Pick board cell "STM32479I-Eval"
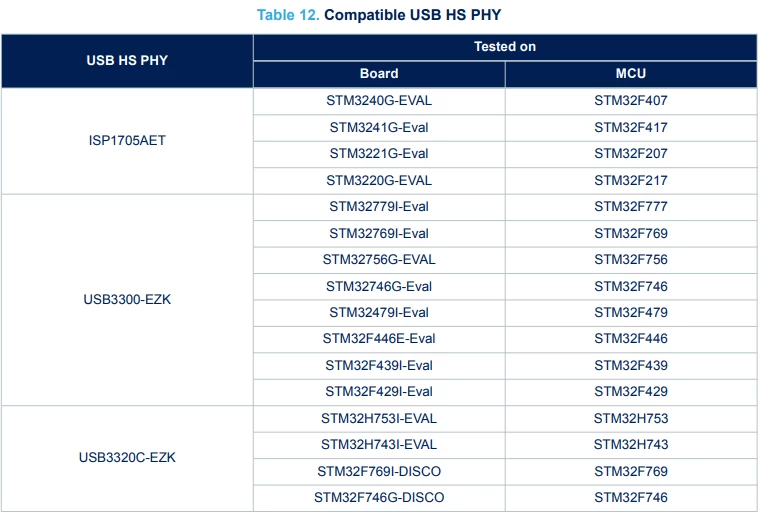 [379, 313]
